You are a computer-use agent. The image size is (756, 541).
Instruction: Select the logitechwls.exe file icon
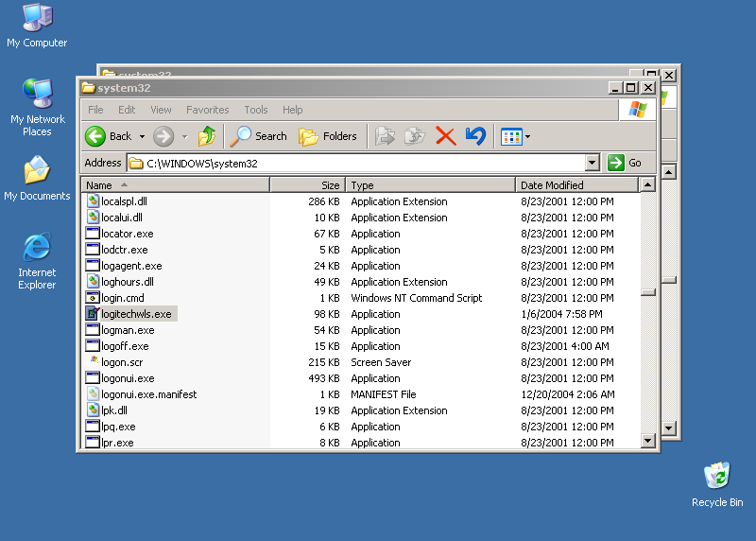point(93,313)
